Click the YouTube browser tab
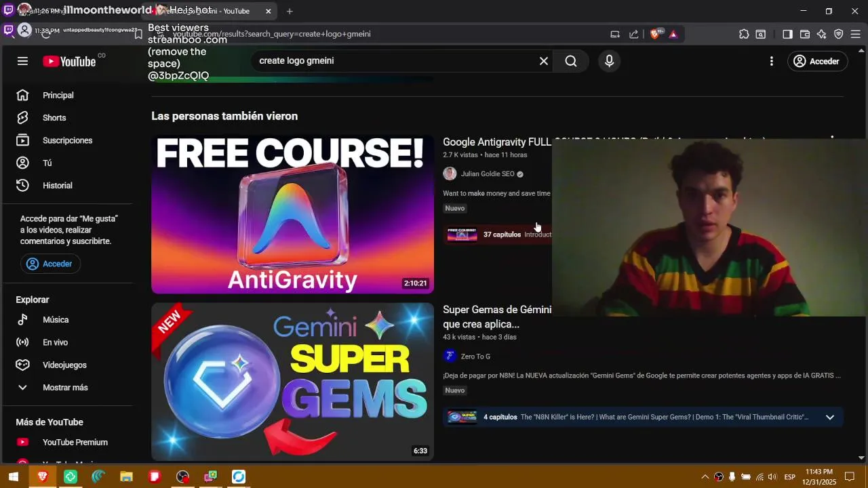This screenshot has width=868, height=488. (210, 11)
